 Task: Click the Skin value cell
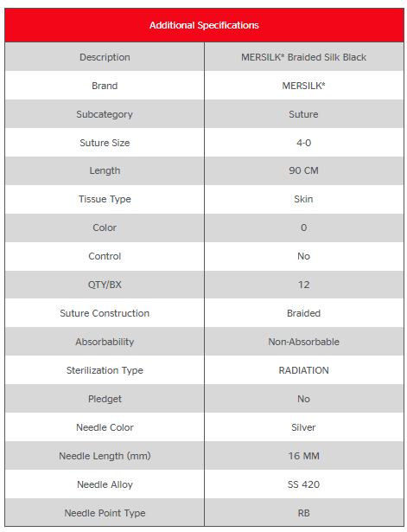(303, 199)
